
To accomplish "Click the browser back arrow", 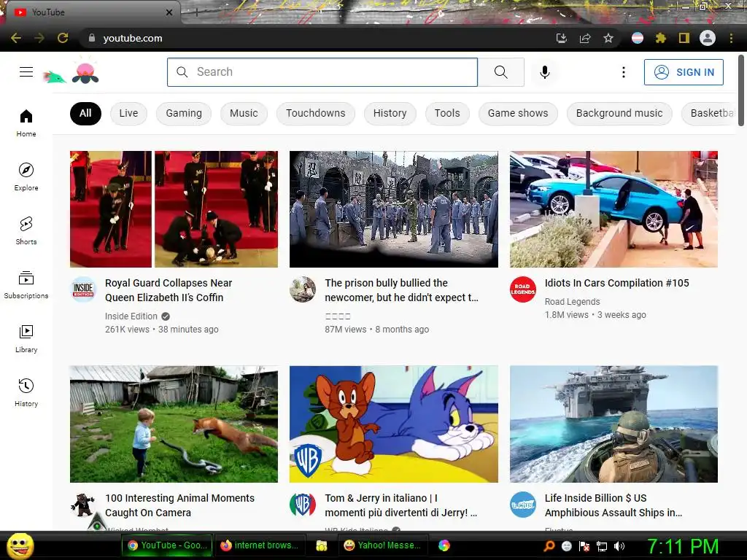I will coord(16,38).
